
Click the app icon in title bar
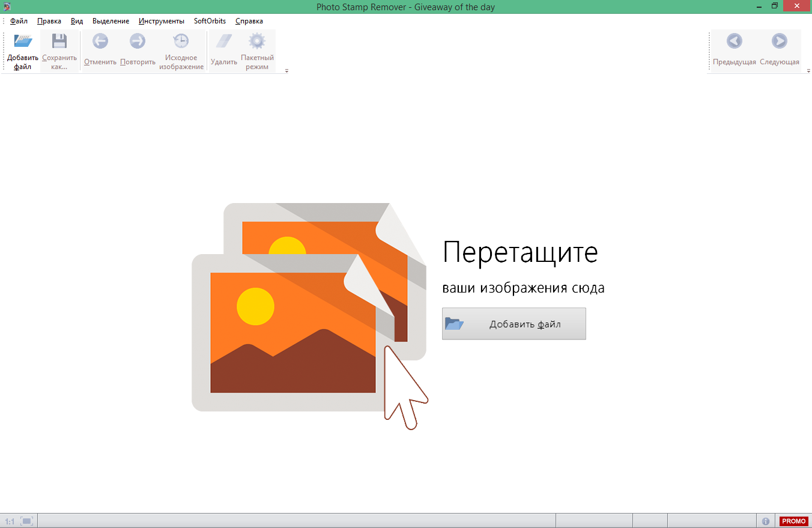[x=7, y=7]
